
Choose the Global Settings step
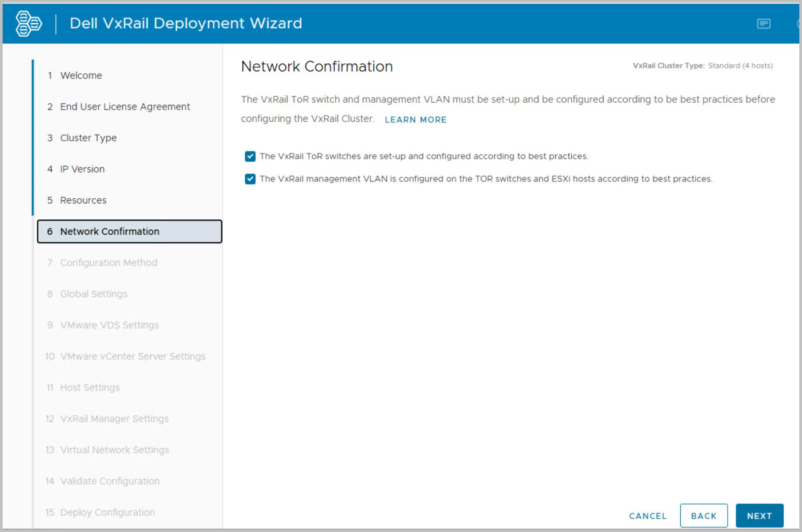point(93,294)
